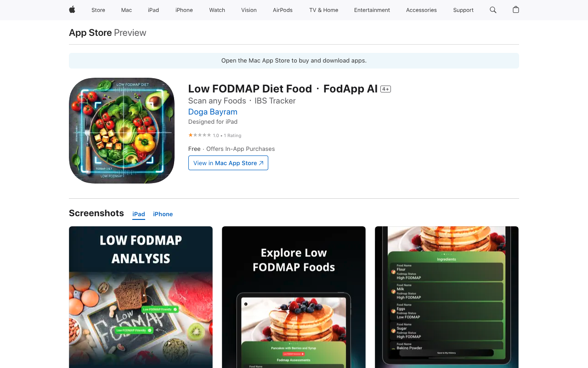
Task: Open the Accessories menu item
Action: (x=421, y=10)
